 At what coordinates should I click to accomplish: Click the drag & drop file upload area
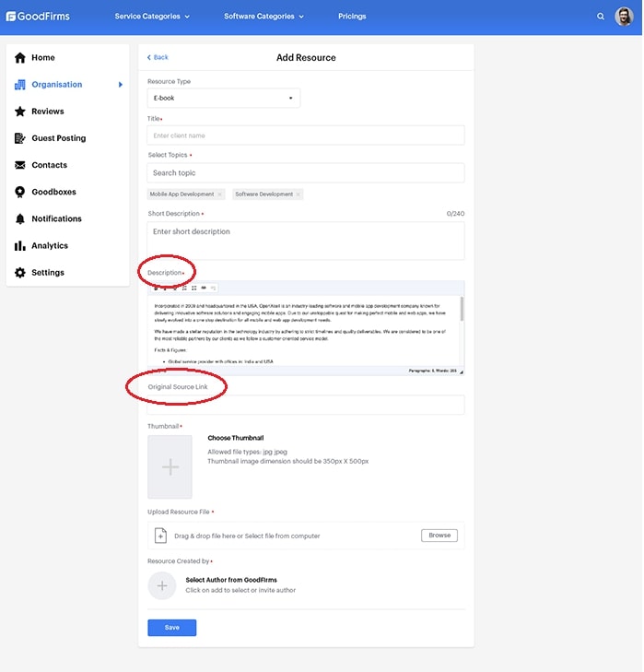pos(306,536)
